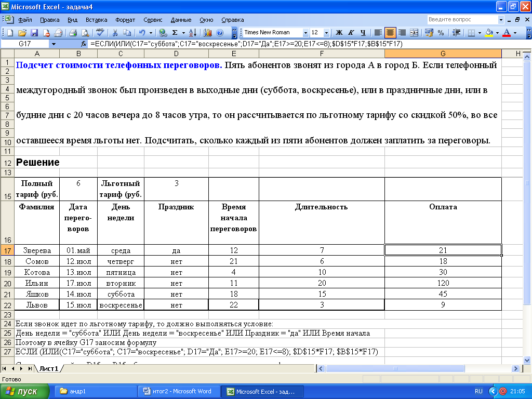The height and width of the screenshot is (399, 532).
Task: Apply currency format with the coins icon
Action: [x=429, y=33]
